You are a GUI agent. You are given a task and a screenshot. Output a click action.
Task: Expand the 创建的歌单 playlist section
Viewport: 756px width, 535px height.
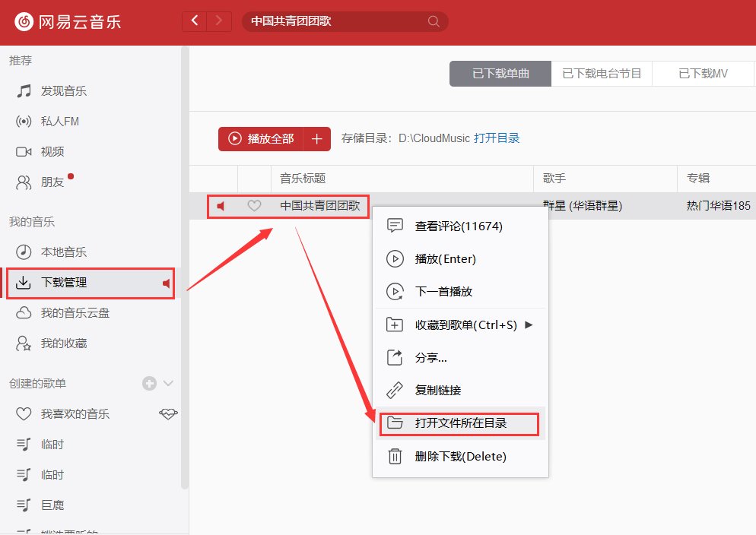[167, 383]
